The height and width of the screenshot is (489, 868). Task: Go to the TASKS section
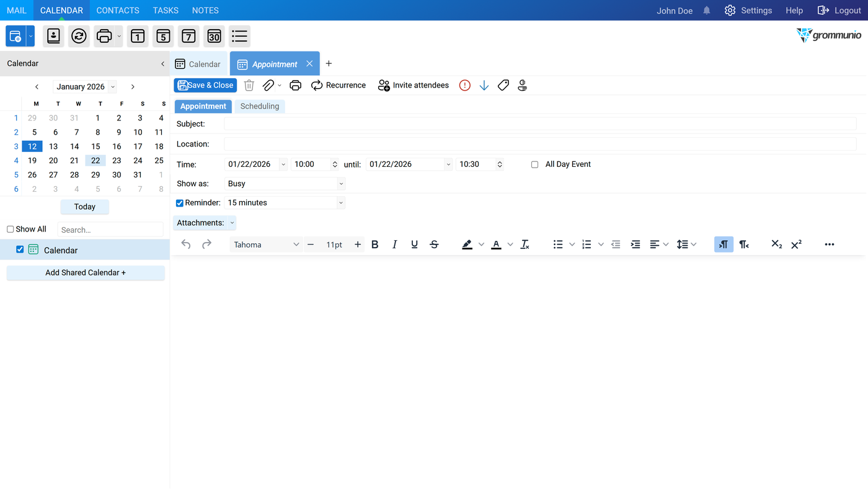click(166, 11)
